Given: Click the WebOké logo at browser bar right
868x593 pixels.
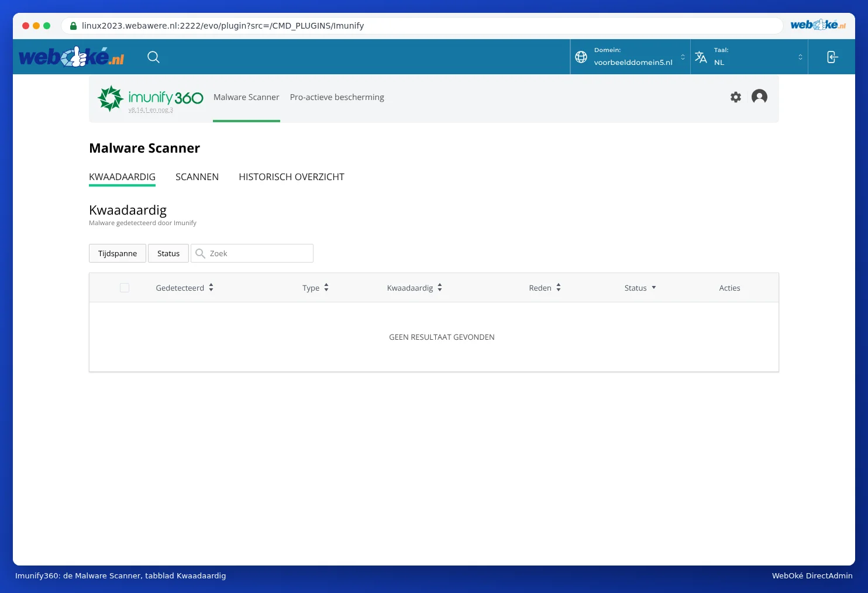Looking at the screenshot, I should [818, 25].
